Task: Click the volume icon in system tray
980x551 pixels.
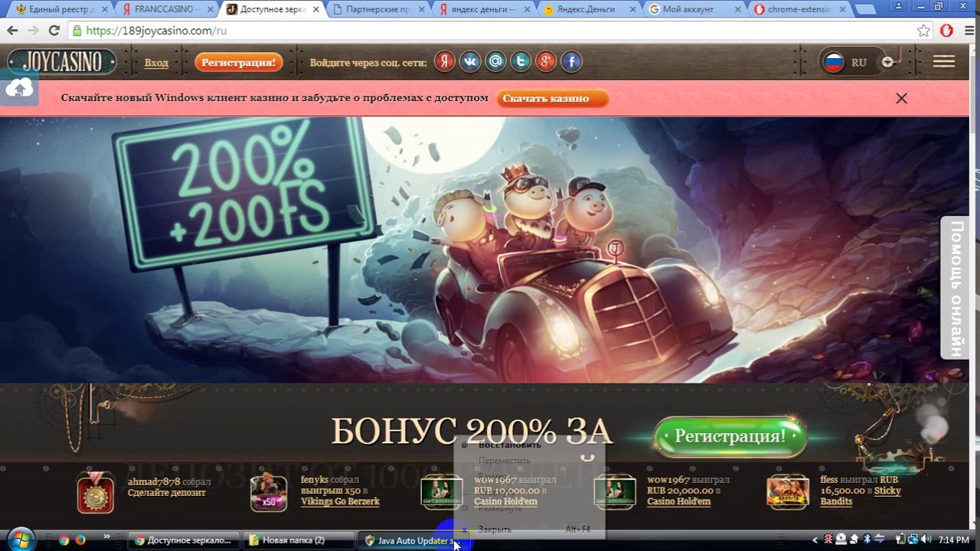Action: click(x=926, y=540)
